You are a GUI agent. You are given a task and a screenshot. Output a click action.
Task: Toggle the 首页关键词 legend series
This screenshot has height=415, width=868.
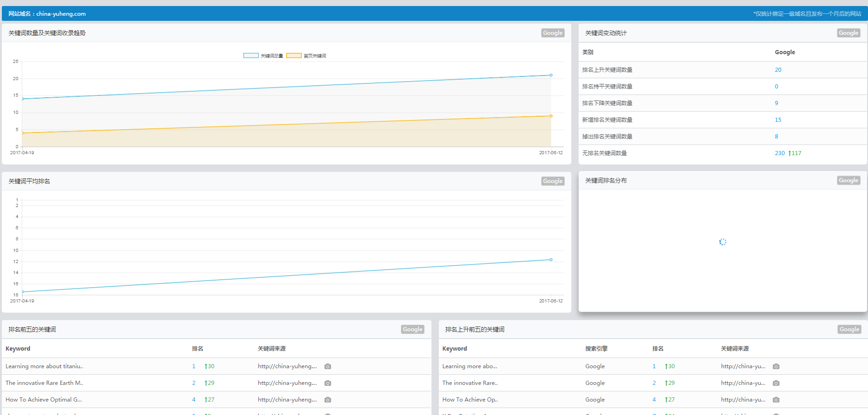306,56
